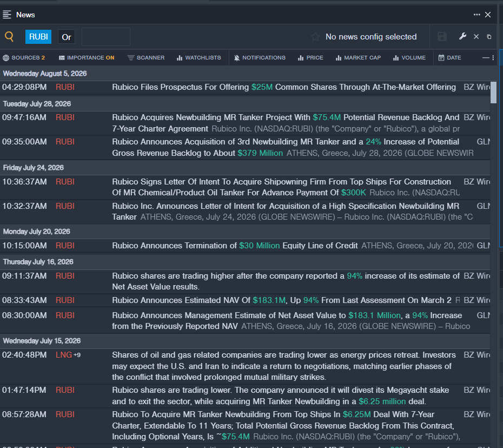Collapse filter bar with the dash icon
The image size is (503, 448).
(486, 58)
